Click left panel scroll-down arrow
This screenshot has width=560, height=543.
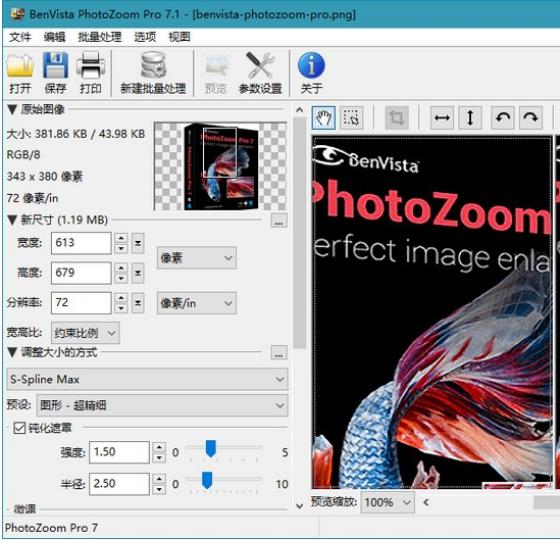pyautogui.click(x=300, y=506)
